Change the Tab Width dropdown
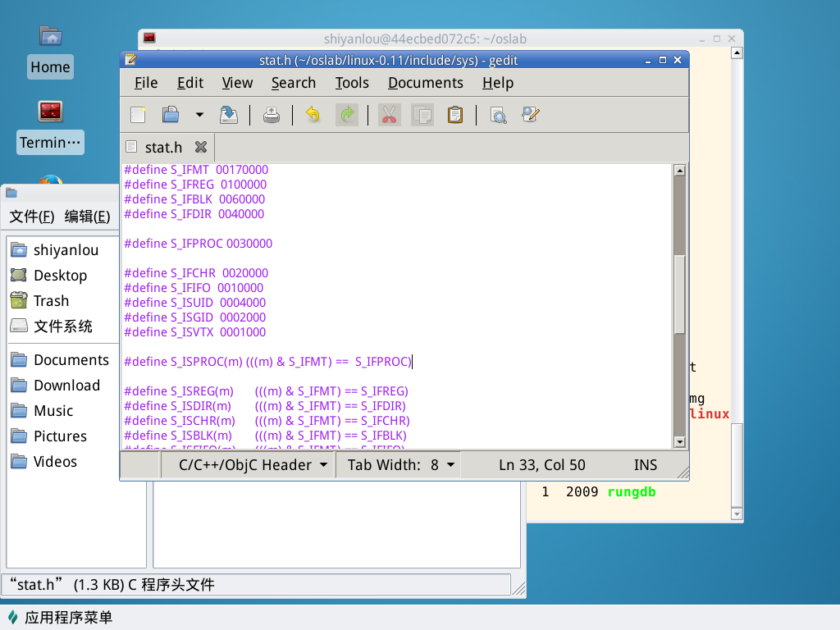Screen dimensions: 840x630 click(x=401, y=465)
